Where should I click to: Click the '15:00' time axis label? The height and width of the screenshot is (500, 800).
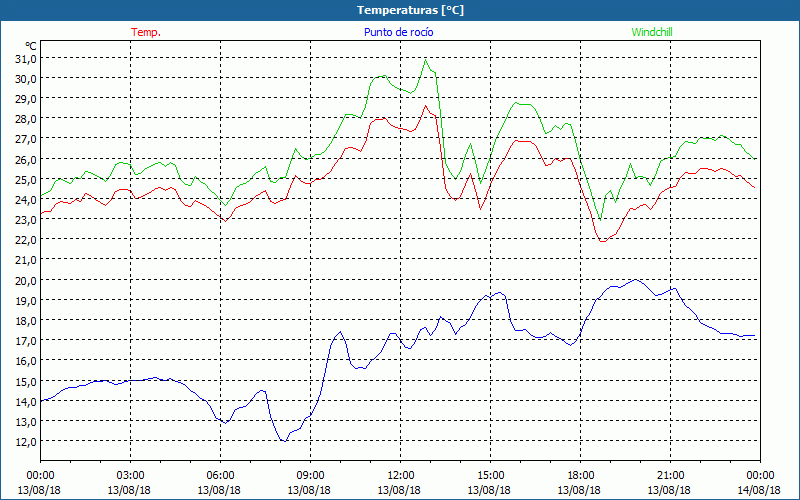490,475
